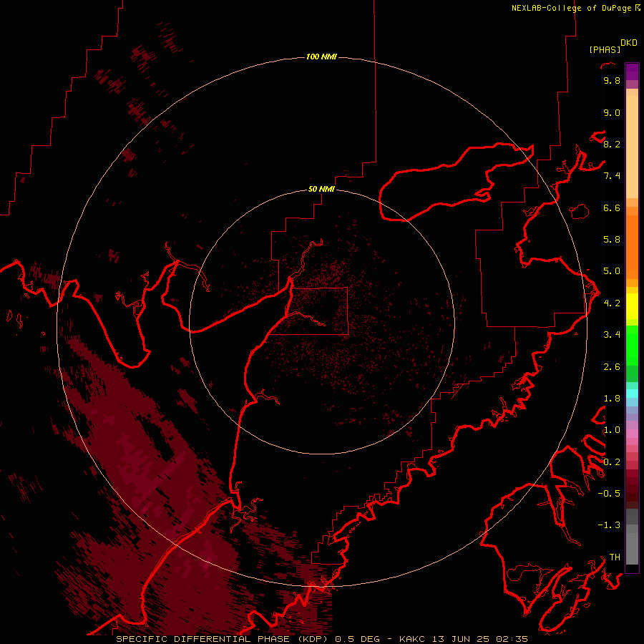Image resolution: width=644 pixels, height=644 pixels.
Task: Click the 5.8 value on the color scale
Action: tap(612, 240)
